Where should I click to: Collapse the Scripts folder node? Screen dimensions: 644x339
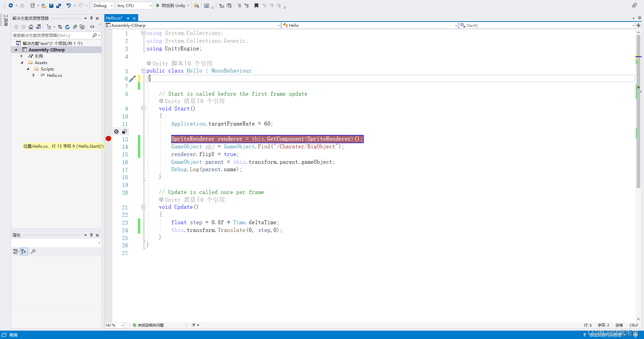[x=28, y=69]
